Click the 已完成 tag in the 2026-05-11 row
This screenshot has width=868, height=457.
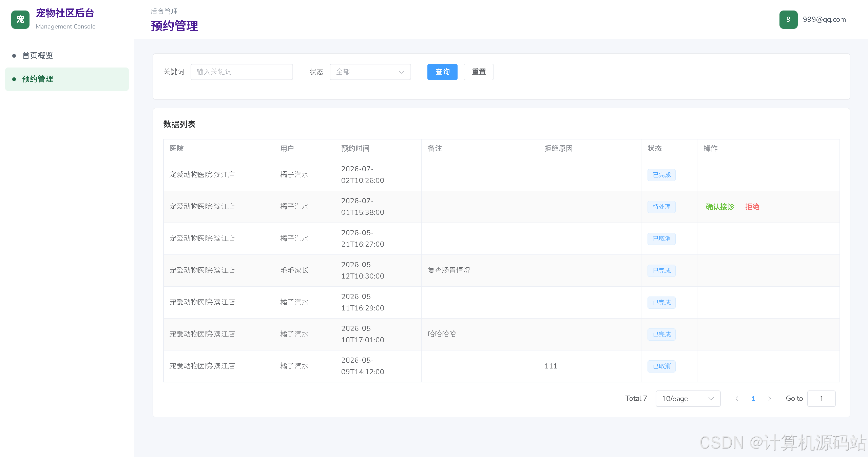[x=661, y=302]
